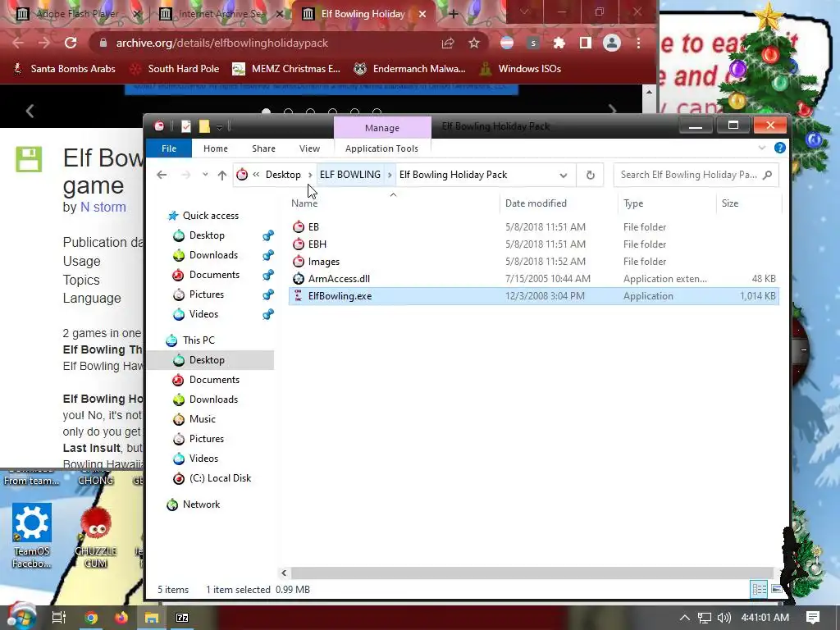Refresh the Explorer folder view

(590, 175)
